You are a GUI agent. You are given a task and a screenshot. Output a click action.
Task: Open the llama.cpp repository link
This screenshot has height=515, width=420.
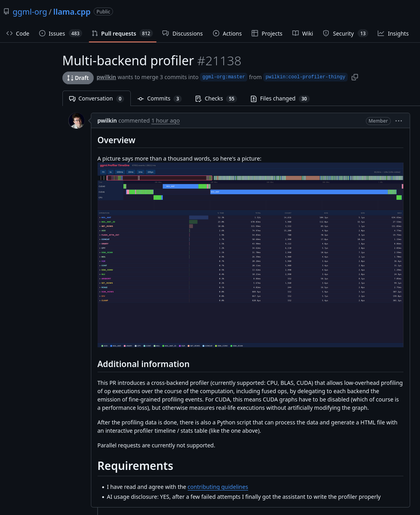[x=72, y=12]
